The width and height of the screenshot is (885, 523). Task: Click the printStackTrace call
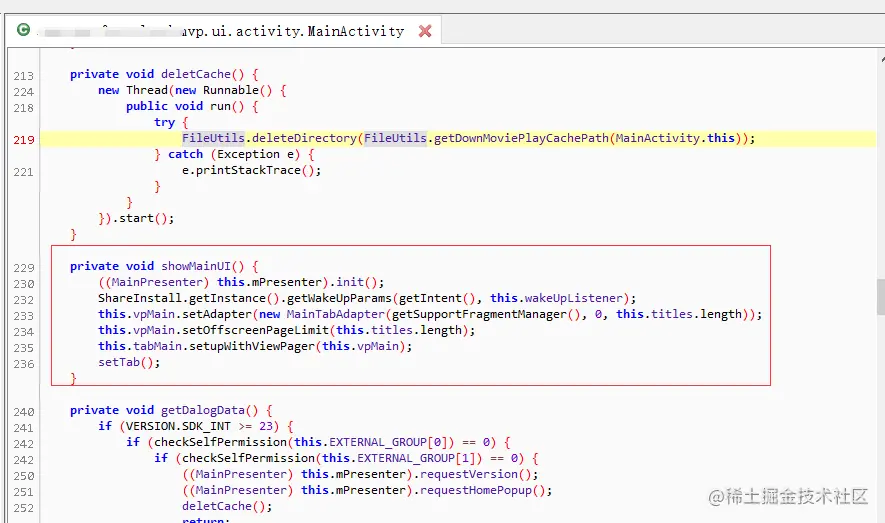248,170
